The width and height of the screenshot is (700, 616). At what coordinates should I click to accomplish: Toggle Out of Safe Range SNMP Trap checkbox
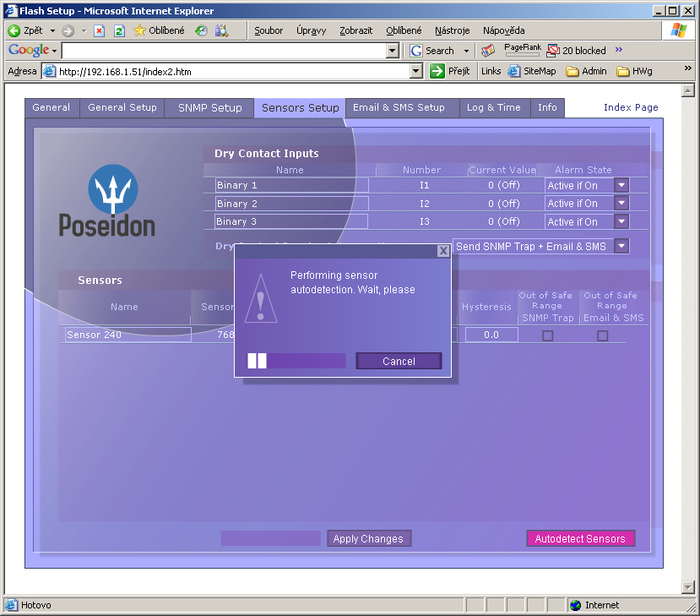click(547, 335)
